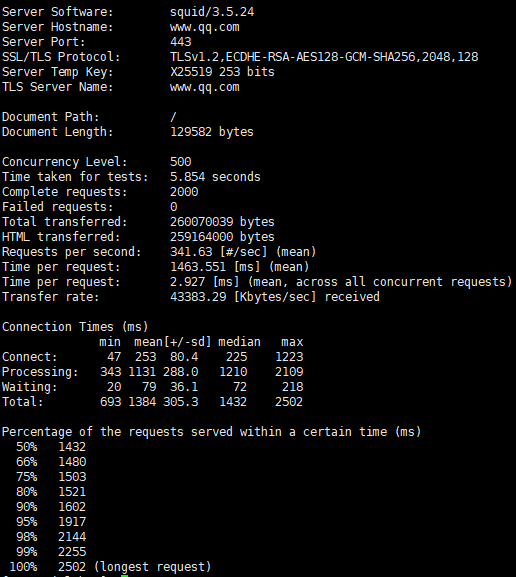Click the HTML transferred 259164000 bytes value
Image resolution: width=516 pixels, height=577 pixels.
point(222,237)
